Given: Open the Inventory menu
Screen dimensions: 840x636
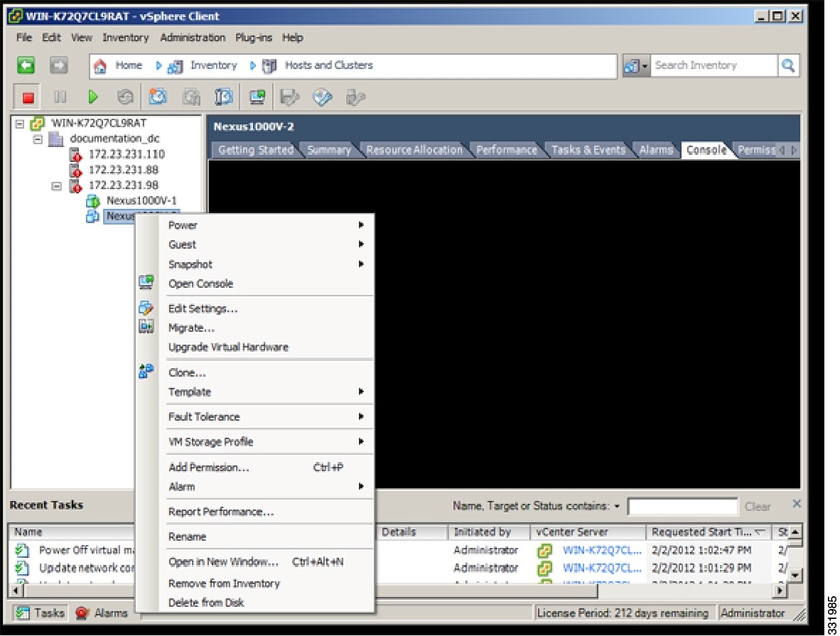Looking at the screenshot, I should (125, 38).
